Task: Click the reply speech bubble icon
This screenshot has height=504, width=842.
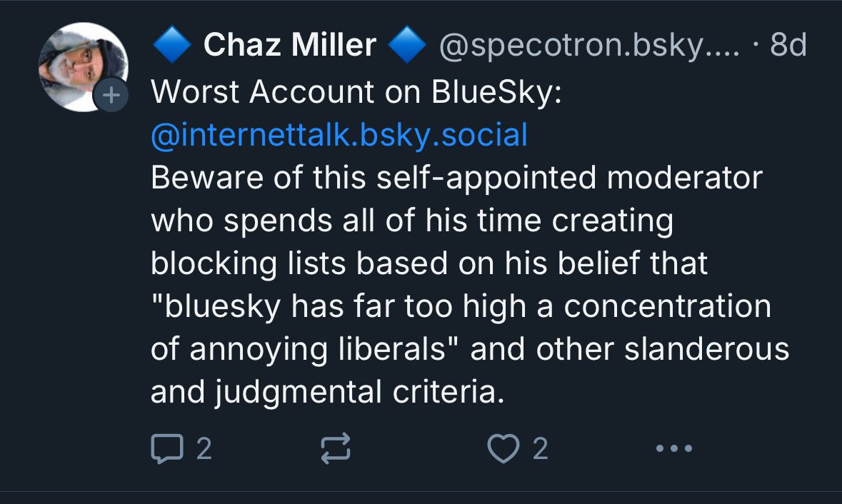Action: [x=165, y=448]
